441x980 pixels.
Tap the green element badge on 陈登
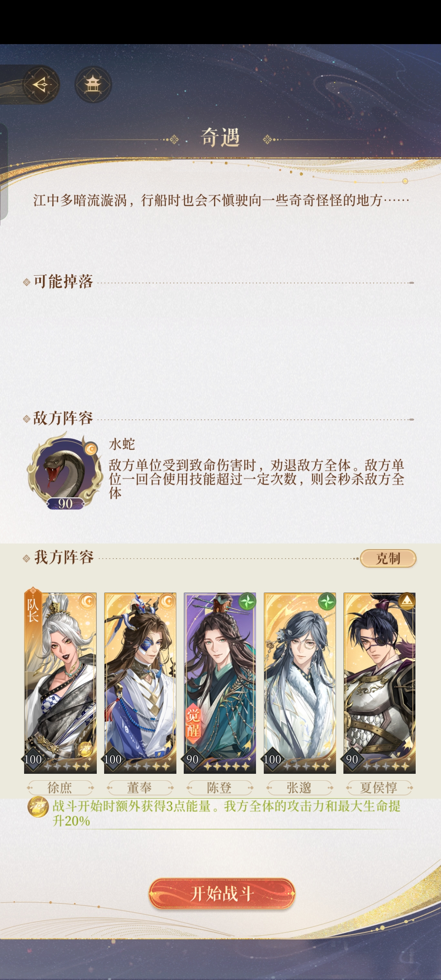[247, 601]
